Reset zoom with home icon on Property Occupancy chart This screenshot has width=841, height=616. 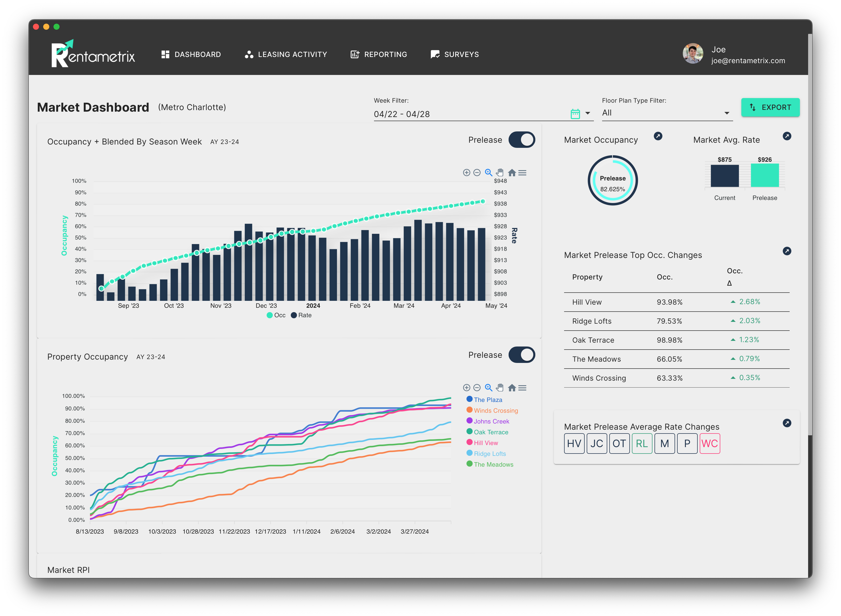[x=512, y=388]
